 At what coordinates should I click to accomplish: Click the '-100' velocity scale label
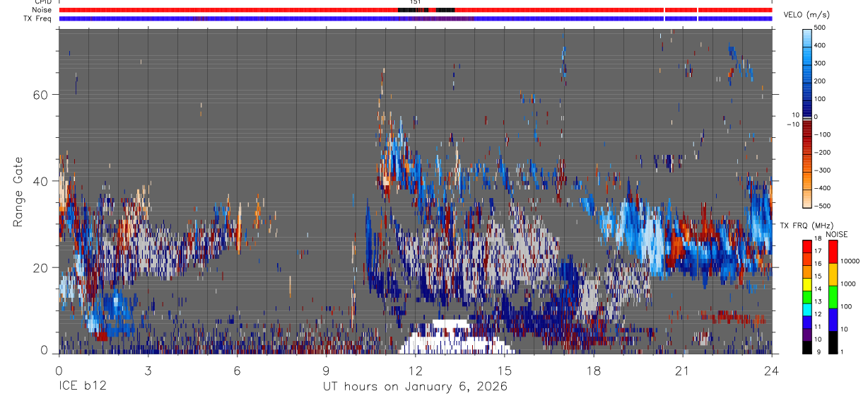click(822, 134)
